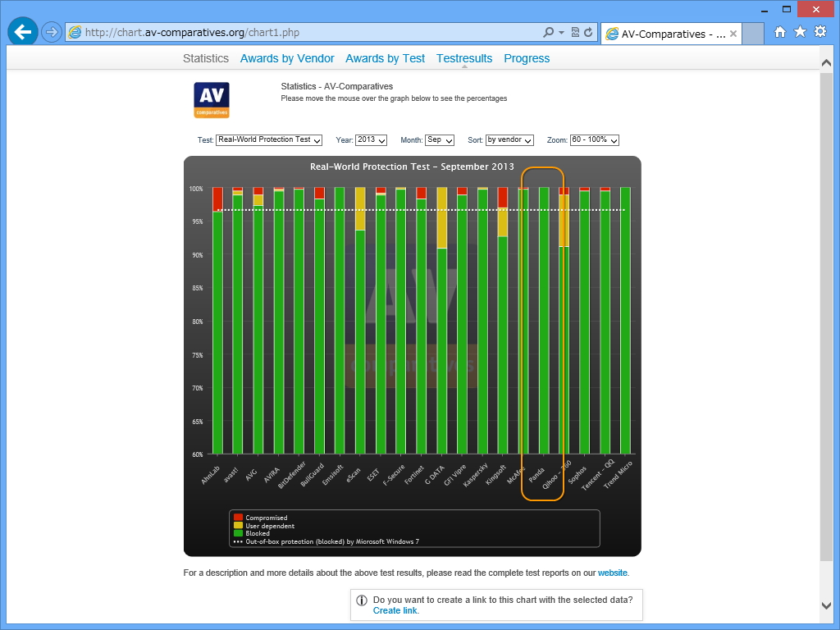Close the AV-Comparatives browser tab
The height and width of the screenshot is (630, 840).
[733, 34]
